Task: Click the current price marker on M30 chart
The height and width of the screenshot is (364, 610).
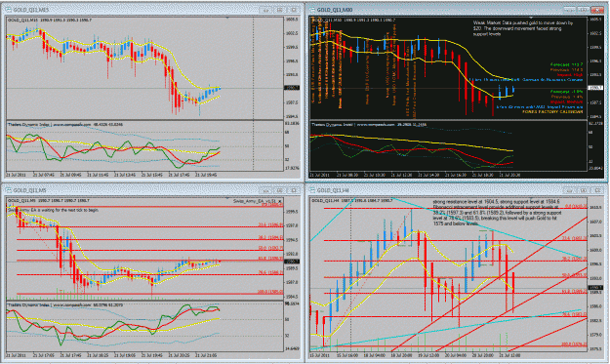Action: tap(594, 88)
